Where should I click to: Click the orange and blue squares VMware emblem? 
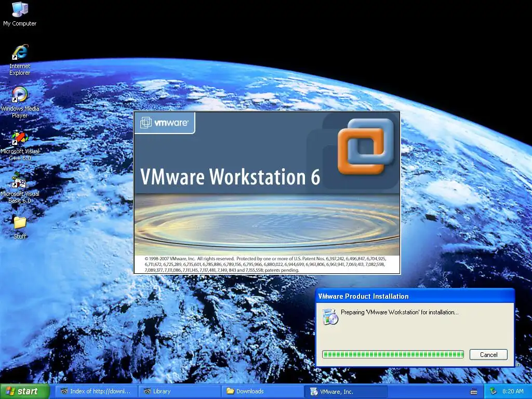[x=365, y=146]
